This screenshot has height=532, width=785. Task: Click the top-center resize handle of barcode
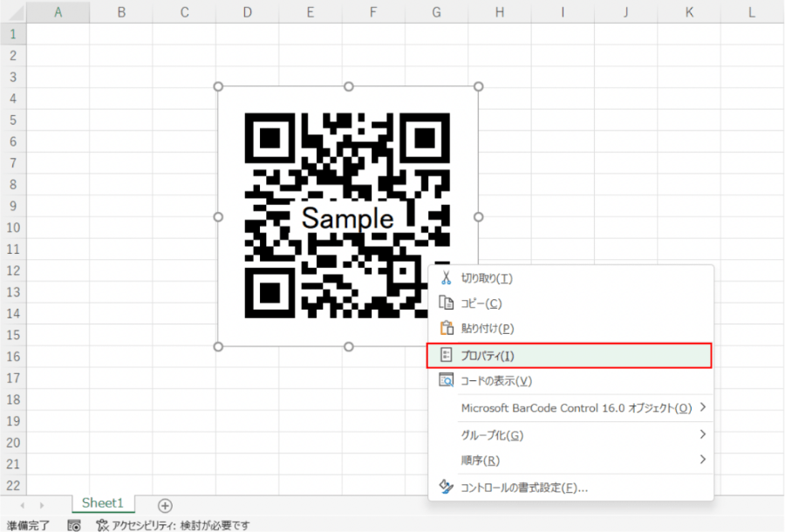tap(348, 86)
